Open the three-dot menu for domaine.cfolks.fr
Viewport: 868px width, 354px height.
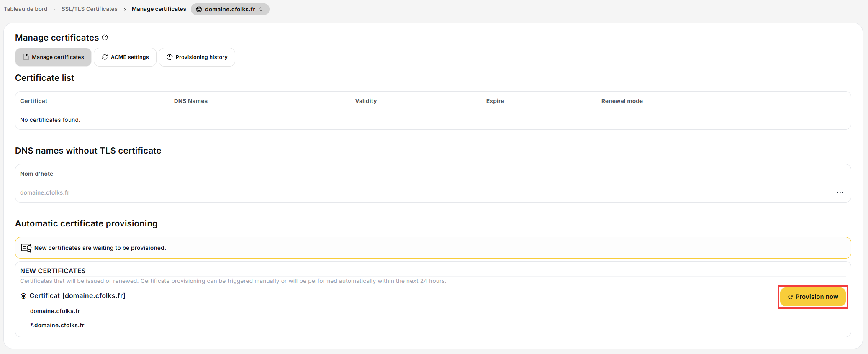click(x=840, y=192)
